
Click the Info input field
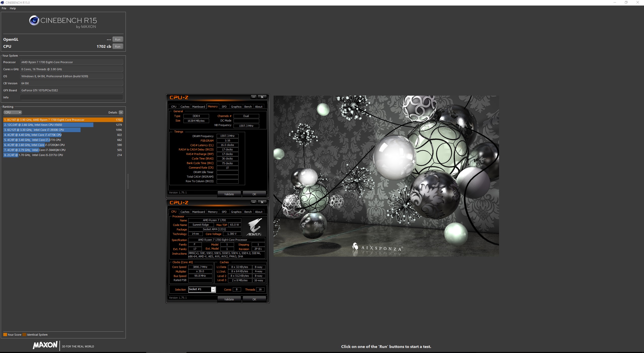pos(71,97)
